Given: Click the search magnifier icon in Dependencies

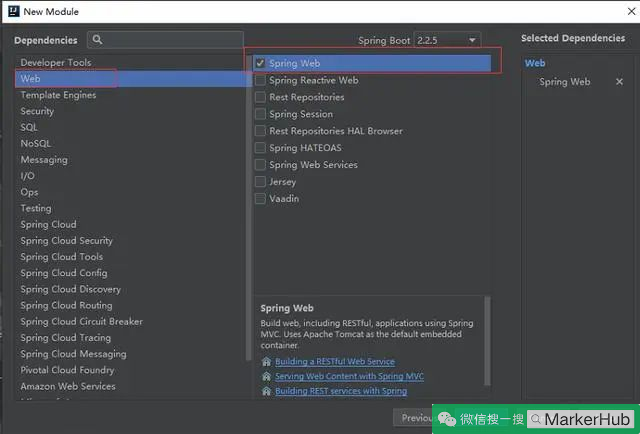Looking at the screenshot, I should click(97, 40).
